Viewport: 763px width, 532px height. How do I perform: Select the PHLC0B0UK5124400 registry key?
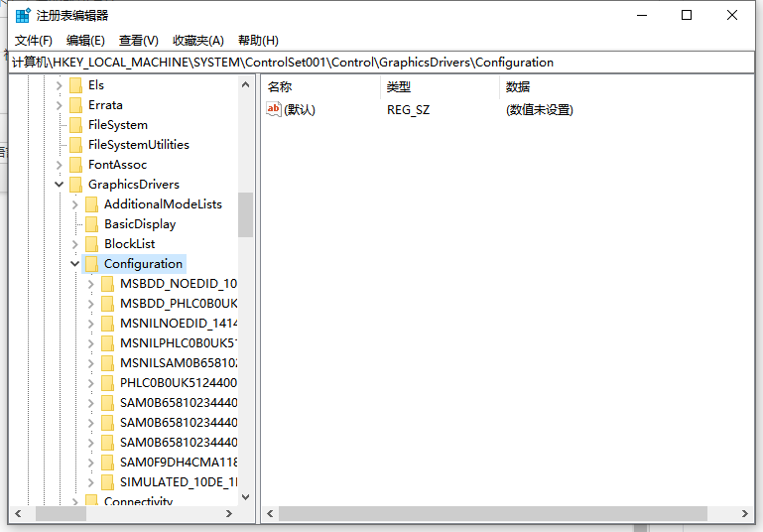coord(178,383)
